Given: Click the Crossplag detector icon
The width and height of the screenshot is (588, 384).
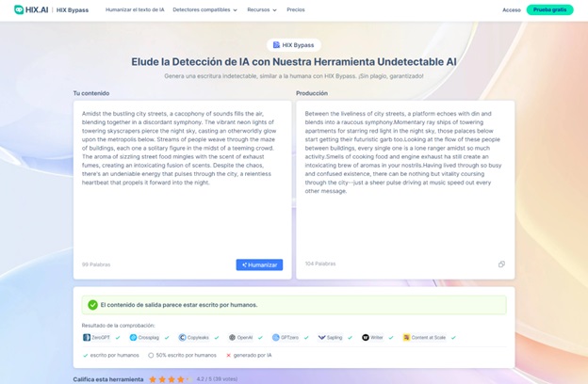Looking at the screenshot, I should (134, 337).
